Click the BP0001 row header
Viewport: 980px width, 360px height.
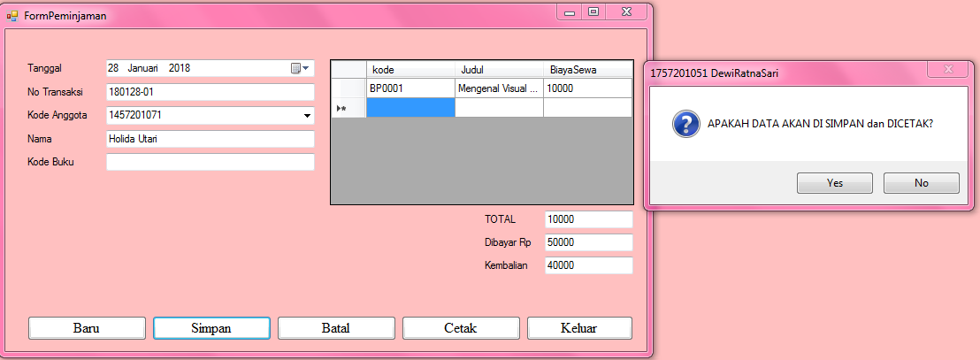point(348,88)
